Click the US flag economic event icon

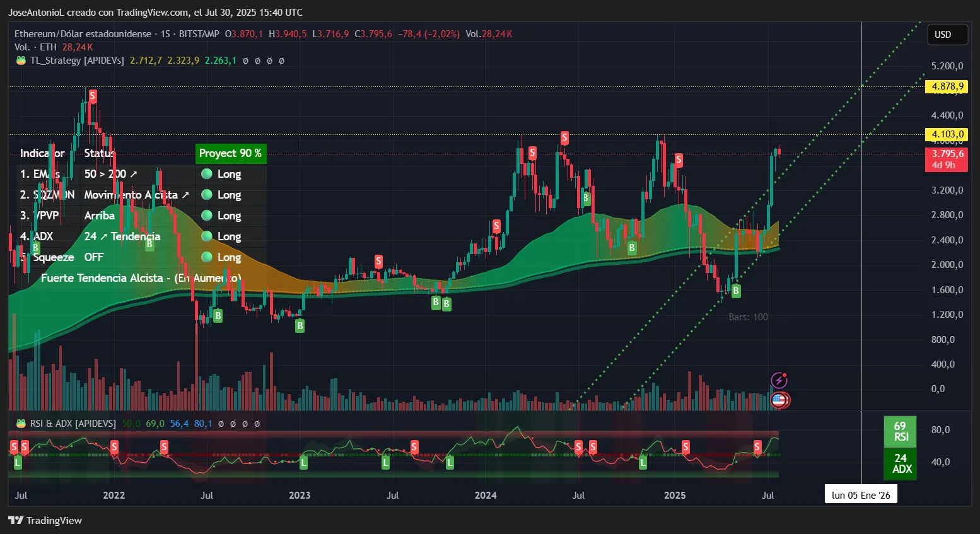pyautogui.click(x=780, y=399)
